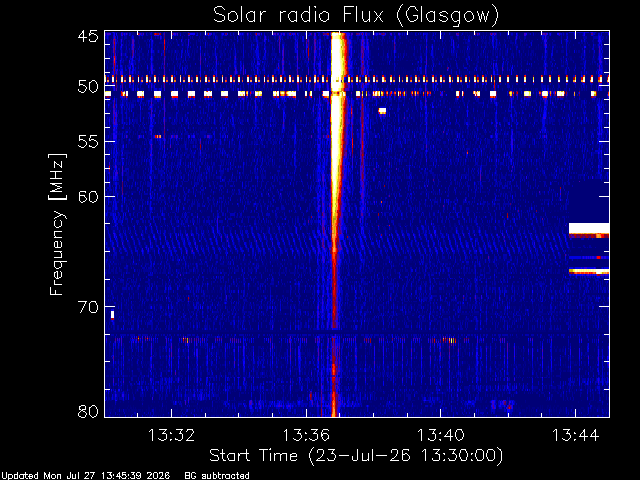
Task: Click the 60 MHz frequency label
Action: tap(88, 196)
